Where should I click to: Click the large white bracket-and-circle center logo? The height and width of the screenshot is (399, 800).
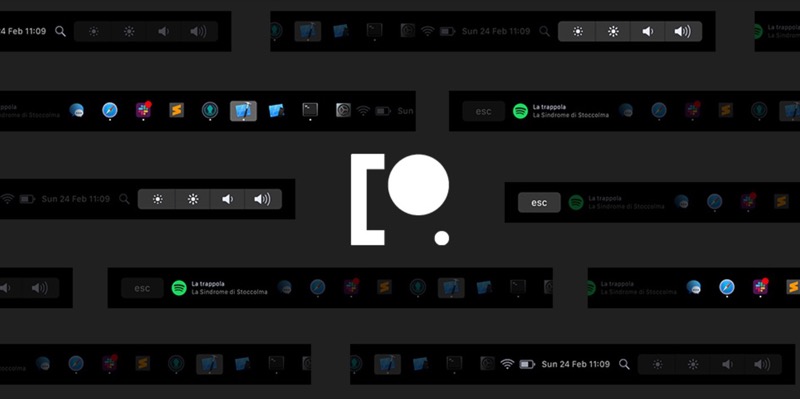pyautogui.click(x=400, y=200)
